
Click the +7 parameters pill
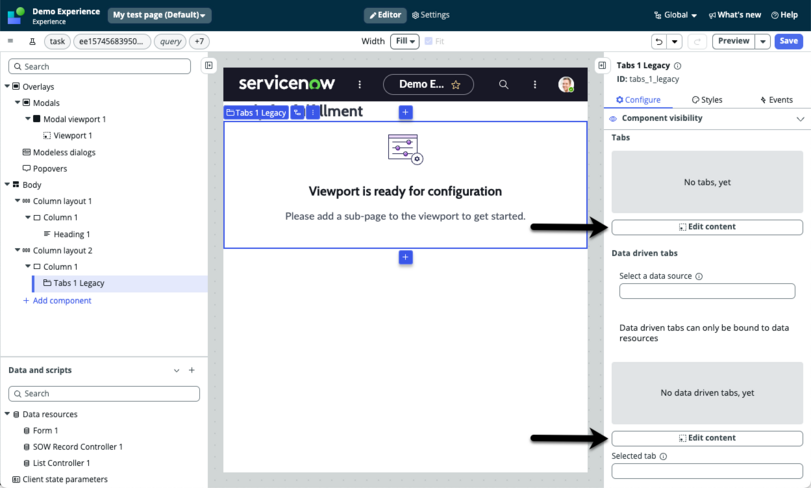pos(199,41)
